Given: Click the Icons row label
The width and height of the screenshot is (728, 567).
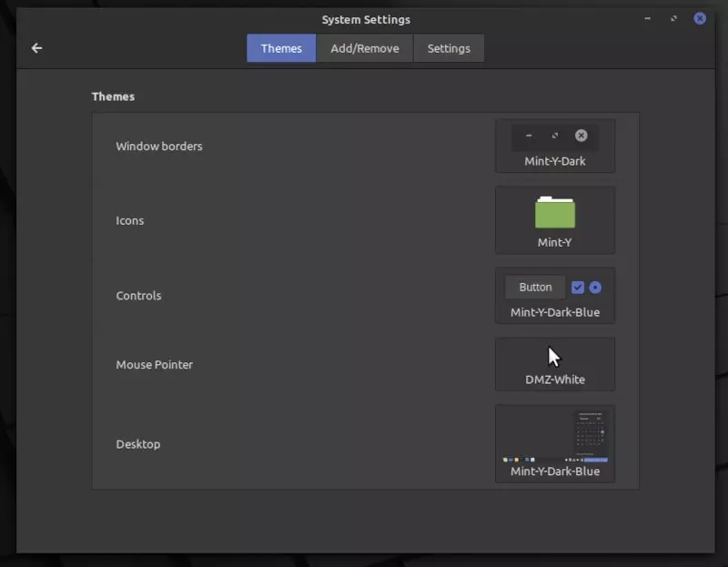Looking at the screenshot, I should click(x=130, y=220).
